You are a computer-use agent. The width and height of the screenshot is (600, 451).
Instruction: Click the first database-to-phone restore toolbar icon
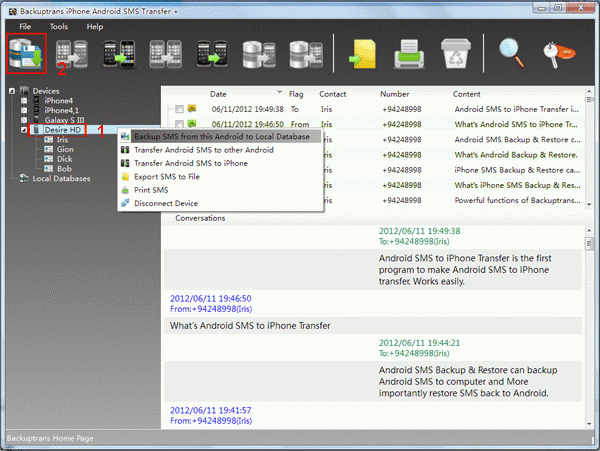point(259,54)
